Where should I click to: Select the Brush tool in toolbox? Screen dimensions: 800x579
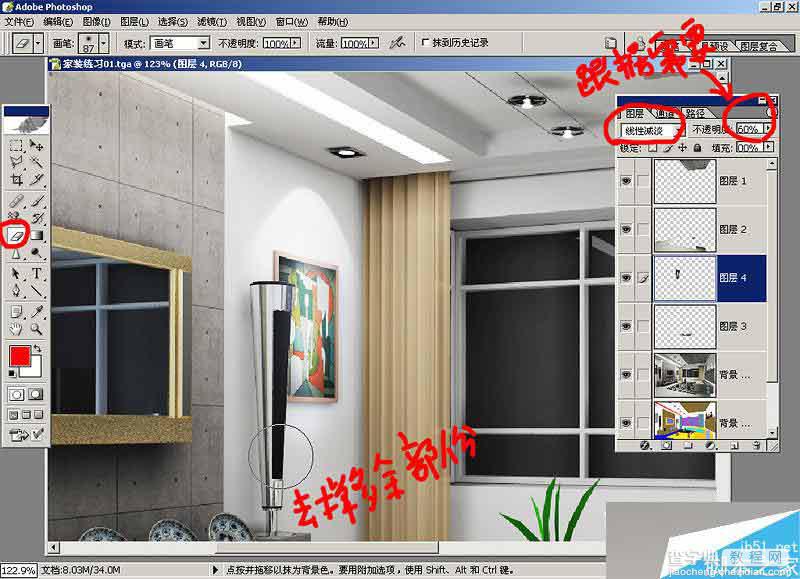pos(36,200)
